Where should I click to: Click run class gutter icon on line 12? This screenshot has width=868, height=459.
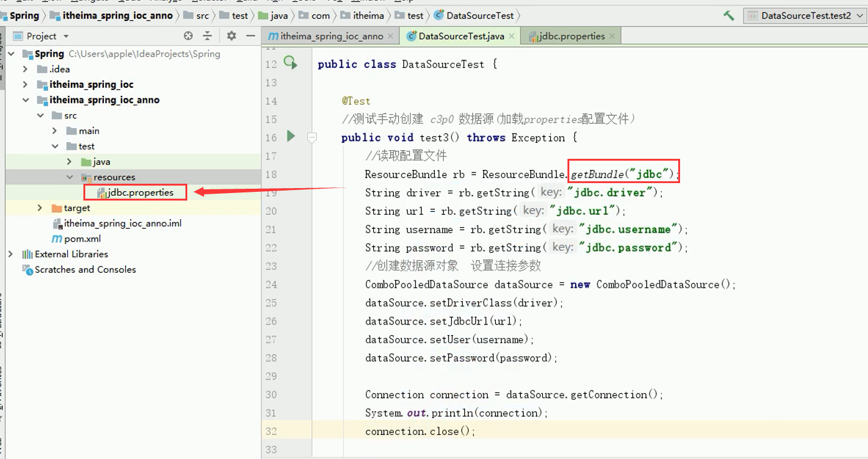[x=291, y=62]
